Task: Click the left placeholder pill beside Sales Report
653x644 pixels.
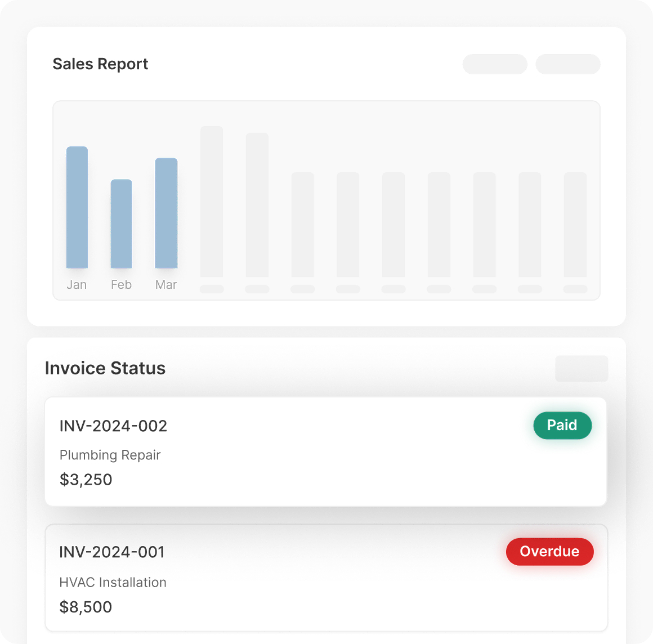Action: (495, 64)
